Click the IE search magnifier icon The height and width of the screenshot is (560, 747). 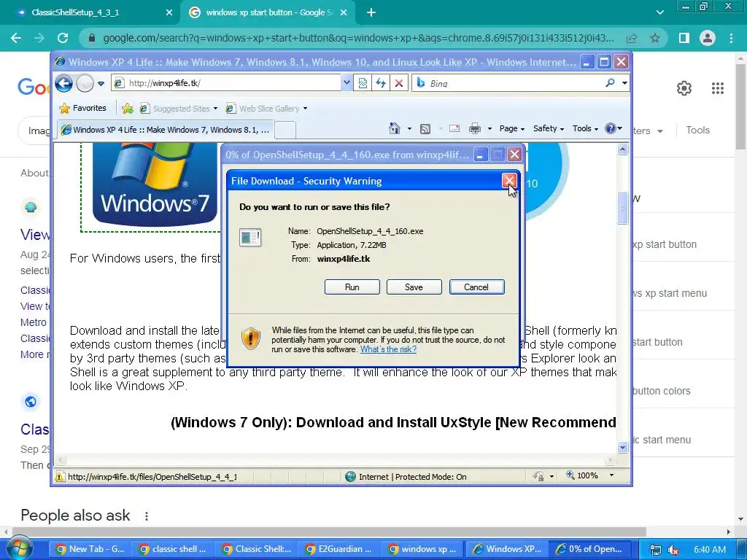[x=611, y=83]
